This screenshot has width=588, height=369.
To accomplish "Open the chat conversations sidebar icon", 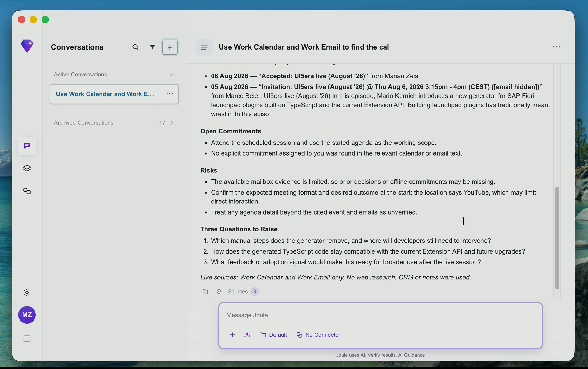I will point(27,146).
